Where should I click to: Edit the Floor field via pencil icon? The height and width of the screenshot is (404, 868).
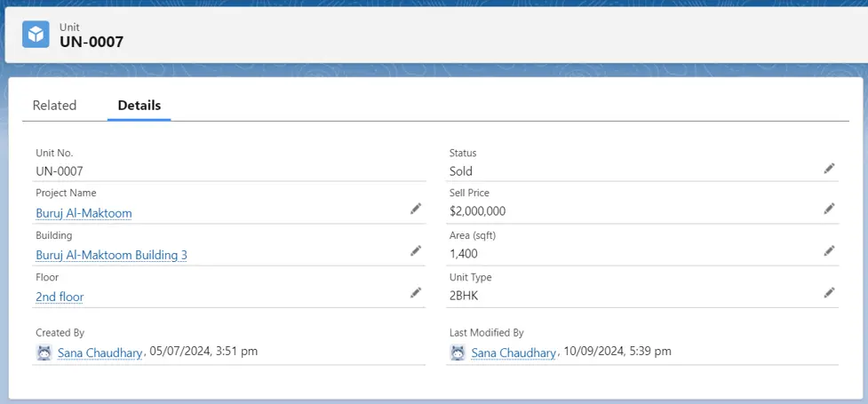pyautogui.click(x=415, y=292)
